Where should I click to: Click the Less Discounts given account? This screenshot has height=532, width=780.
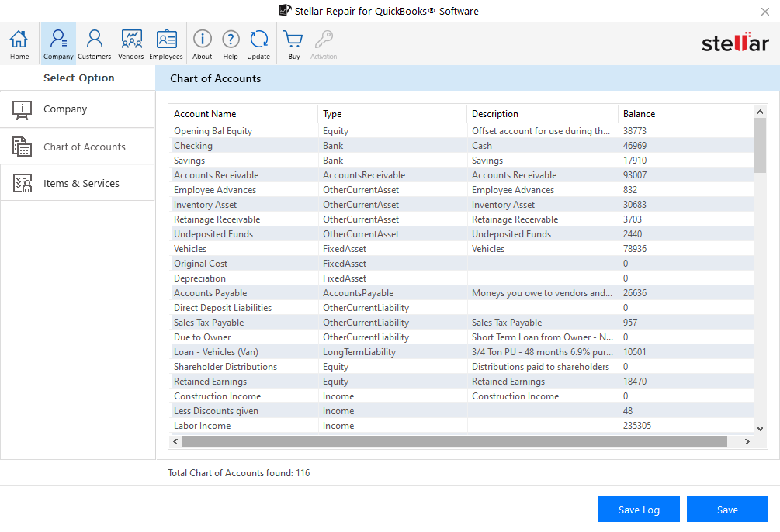click(x=216, y=411)
